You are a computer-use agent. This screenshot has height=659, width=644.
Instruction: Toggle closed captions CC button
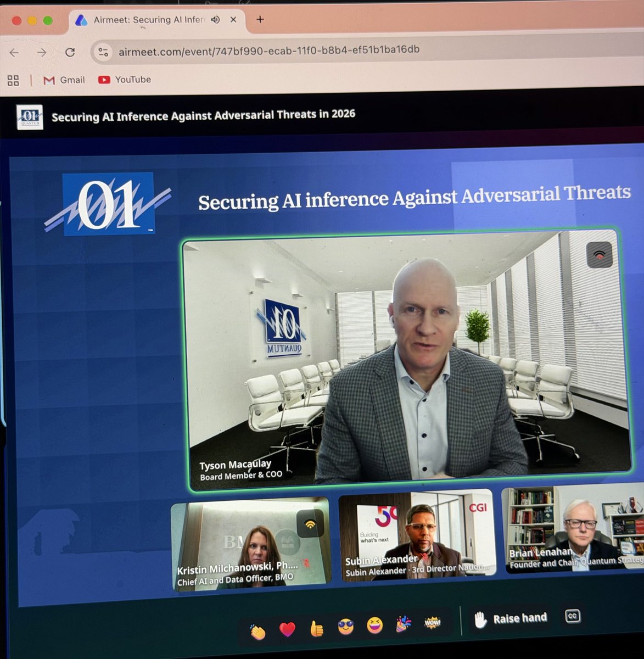tap(572, 616)
